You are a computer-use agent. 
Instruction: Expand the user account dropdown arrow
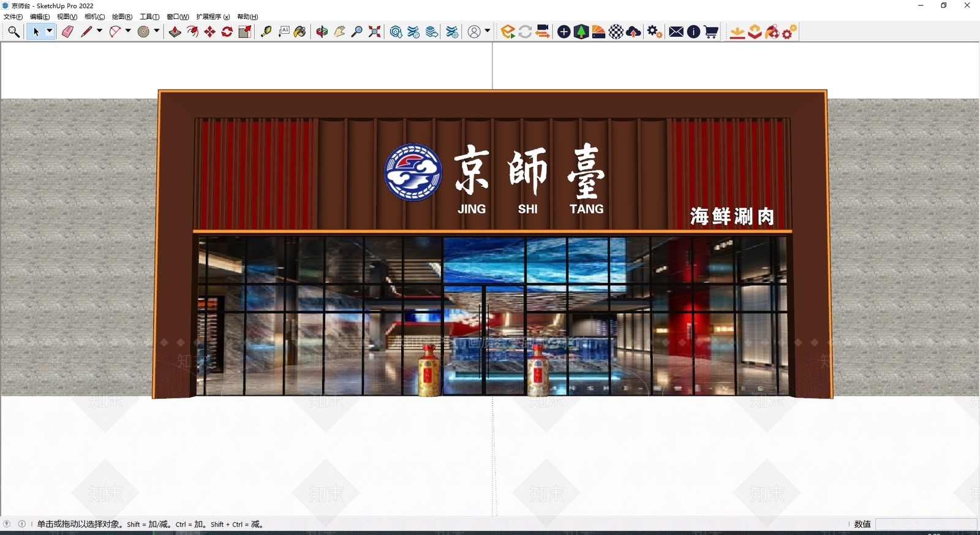coord(488,31)
